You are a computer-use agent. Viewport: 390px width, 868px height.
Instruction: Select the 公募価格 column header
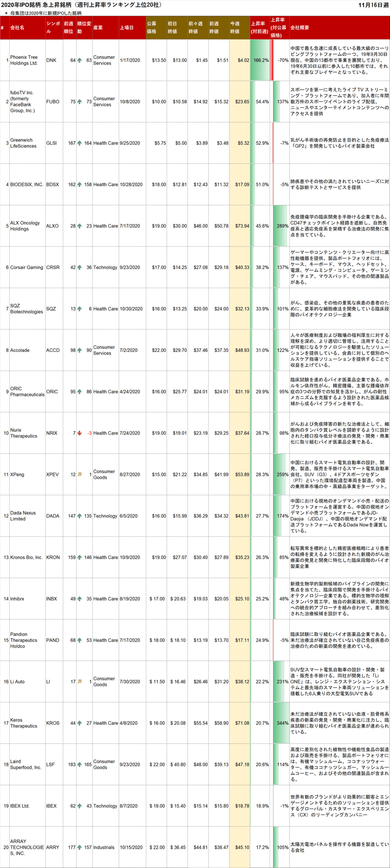coord(156,28)
